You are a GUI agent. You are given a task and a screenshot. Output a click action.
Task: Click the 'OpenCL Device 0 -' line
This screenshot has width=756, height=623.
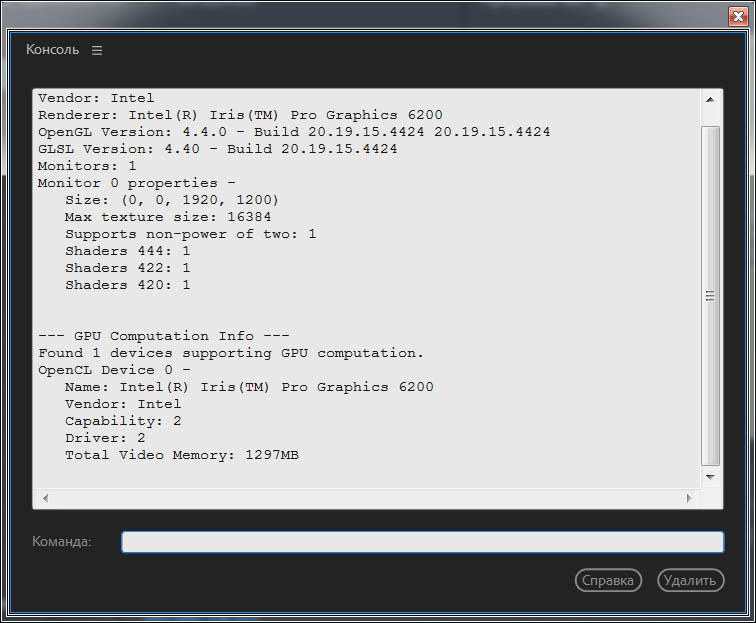[114, 370]
